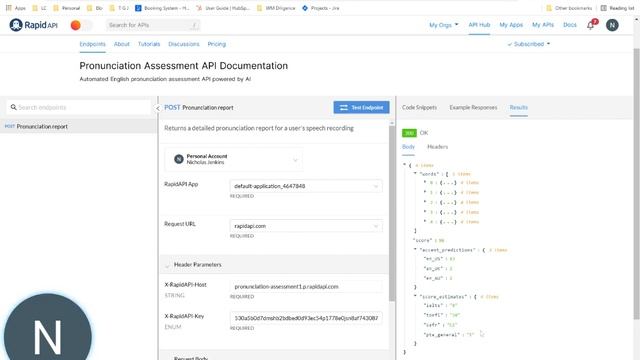Switch to the Pricing tab
640x360 pixels.
pyautogui.click(x=217, y=44)
